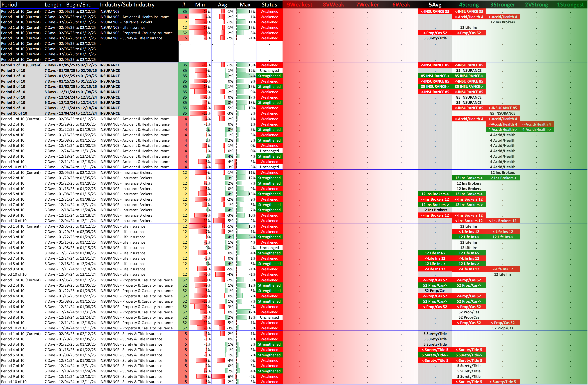Click red '<-Accid/Health 4' cell under 2VStrong
Viewport: 588px width, 385px height.
(536, 124)
